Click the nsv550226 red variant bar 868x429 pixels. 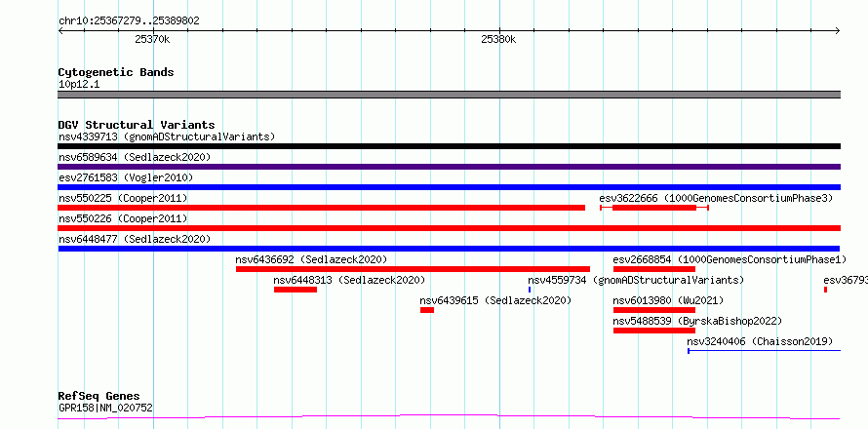(x=449, y=228)
